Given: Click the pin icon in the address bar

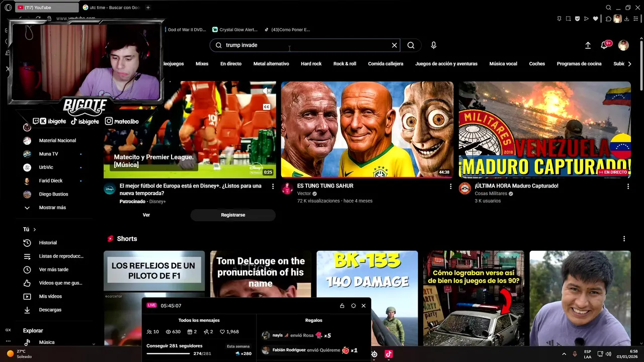Looking at the screenshot, I should click(559, 19).
